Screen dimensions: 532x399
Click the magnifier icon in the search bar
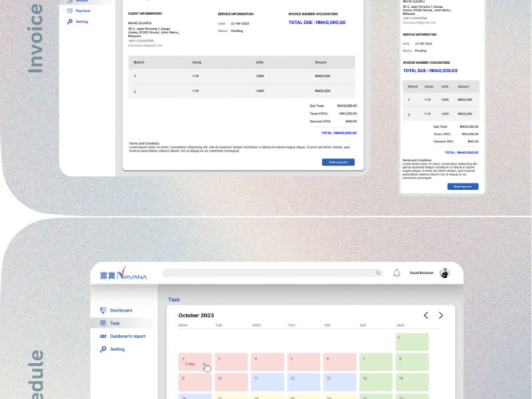[378, 273]
